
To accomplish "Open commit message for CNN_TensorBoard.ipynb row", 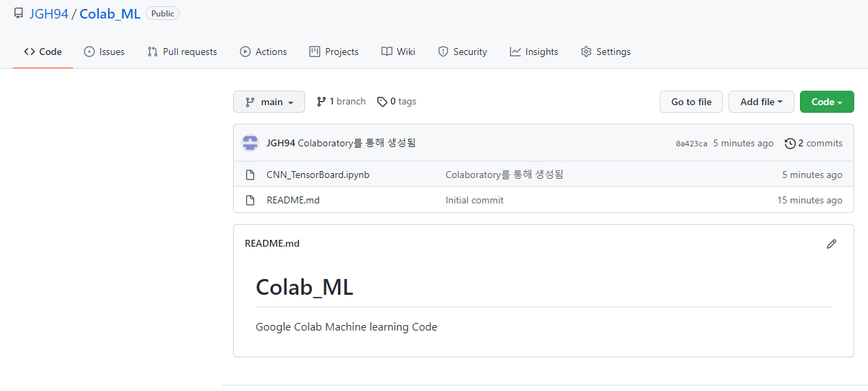I will 504,175.
